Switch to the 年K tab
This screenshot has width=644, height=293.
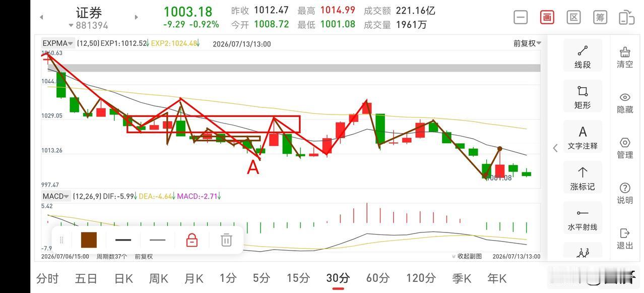(x=496, y=278)
